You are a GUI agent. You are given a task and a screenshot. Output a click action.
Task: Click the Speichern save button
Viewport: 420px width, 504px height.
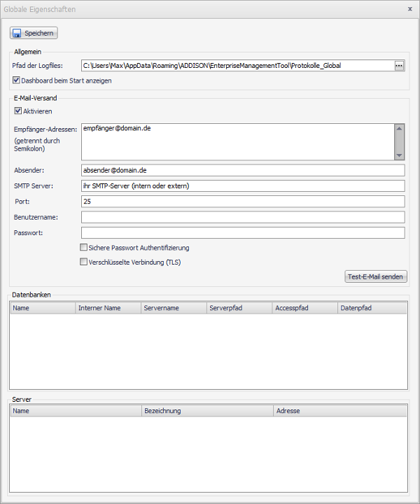click(x=34, y=33)
